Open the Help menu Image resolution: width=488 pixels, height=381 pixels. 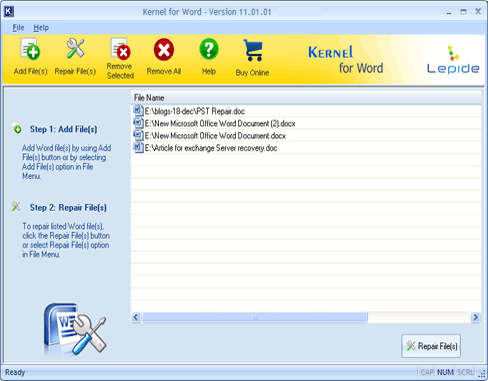tap(41, 28)
